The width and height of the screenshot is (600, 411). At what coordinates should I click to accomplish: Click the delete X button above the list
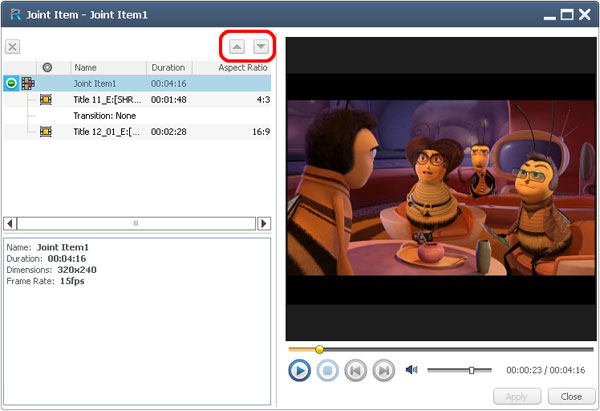12,47
